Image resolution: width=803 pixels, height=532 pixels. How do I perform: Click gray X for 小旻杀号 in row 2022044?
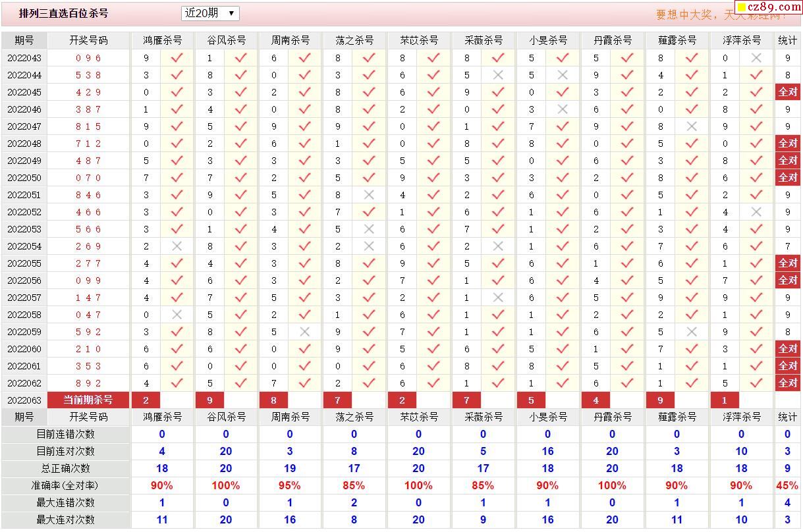click(563, 75)
